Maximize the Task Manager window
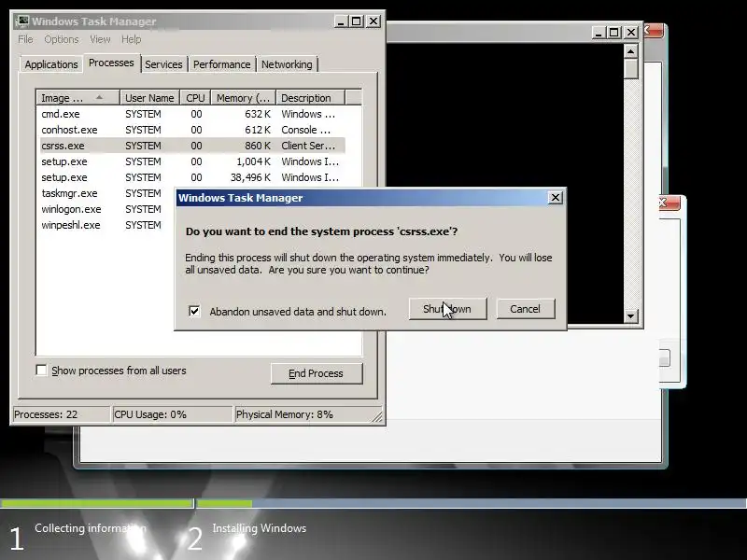The height and width of the screenshot is (560, 747). click(x=357, y=21)
